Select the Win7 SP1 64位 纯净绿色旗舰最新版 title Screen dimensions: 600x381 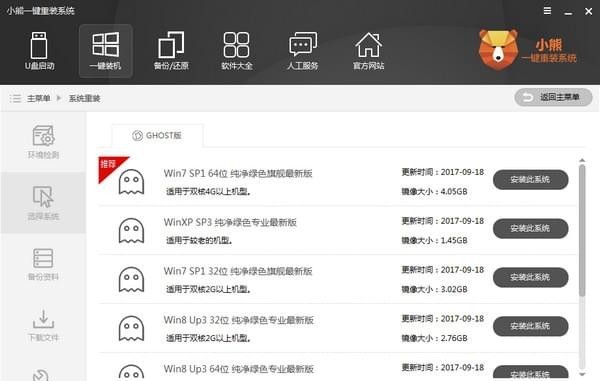pos(238,173)
